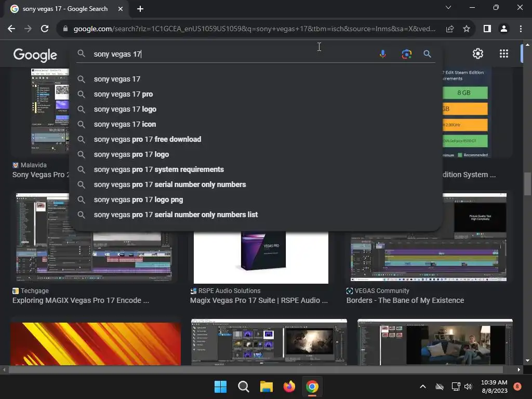Choose suggestion "sony vegas pro 17 logo"

tap(256, 154)
